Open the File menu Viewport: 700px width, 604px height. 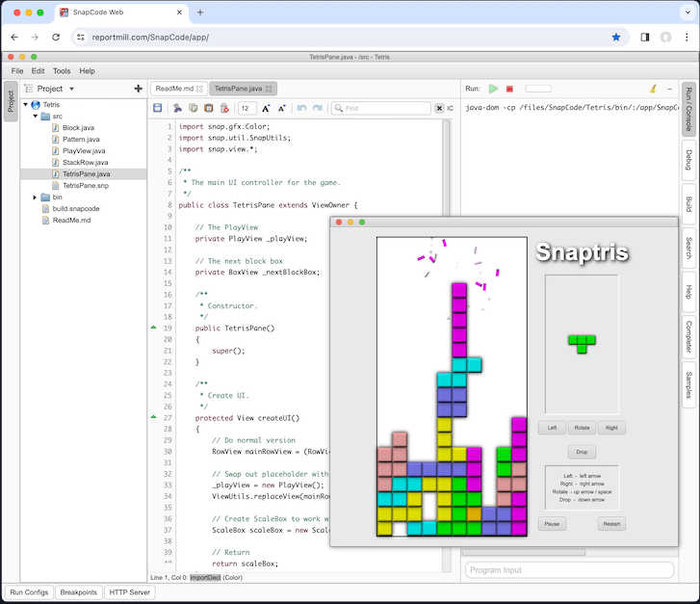point(17,71)
